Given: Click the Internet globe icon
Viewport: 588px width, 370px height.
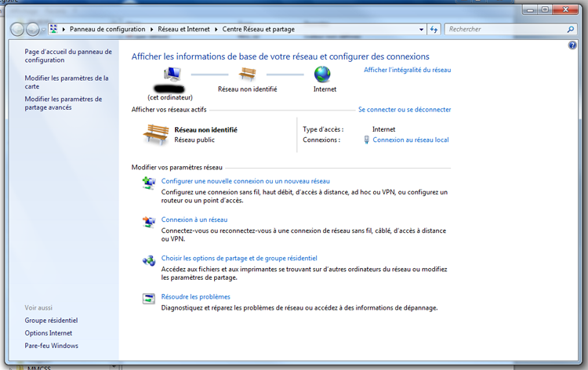Looking at the screenshot, I should coord(322,74).
